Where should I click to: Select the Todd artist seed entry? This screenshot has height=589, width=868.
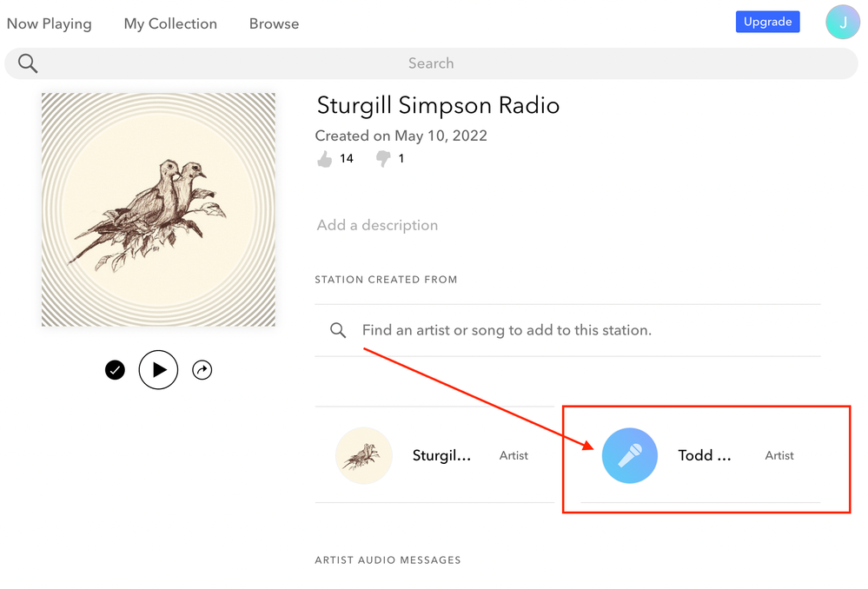(x=705, y=455)
